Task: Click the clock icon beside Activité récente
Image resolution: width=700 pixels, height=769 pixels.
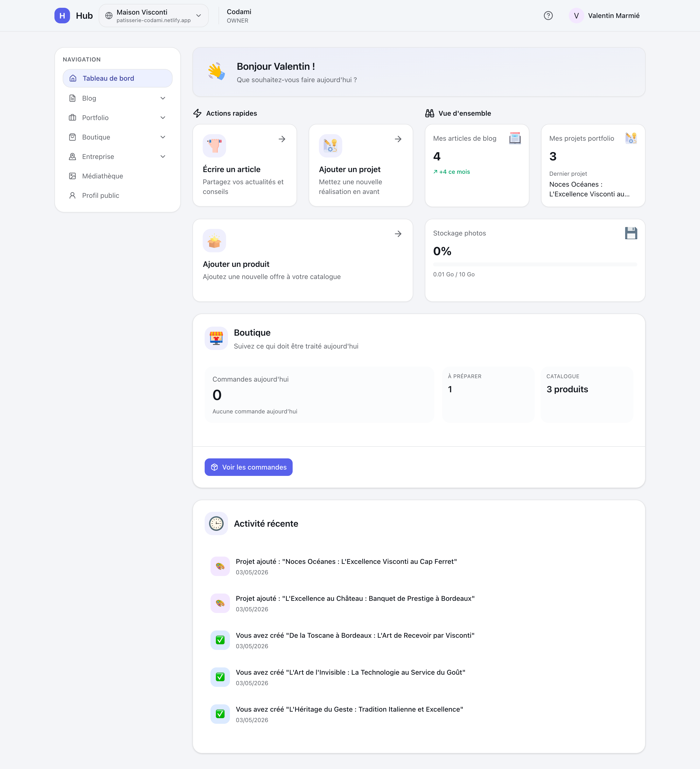Action: pos(216,523)
